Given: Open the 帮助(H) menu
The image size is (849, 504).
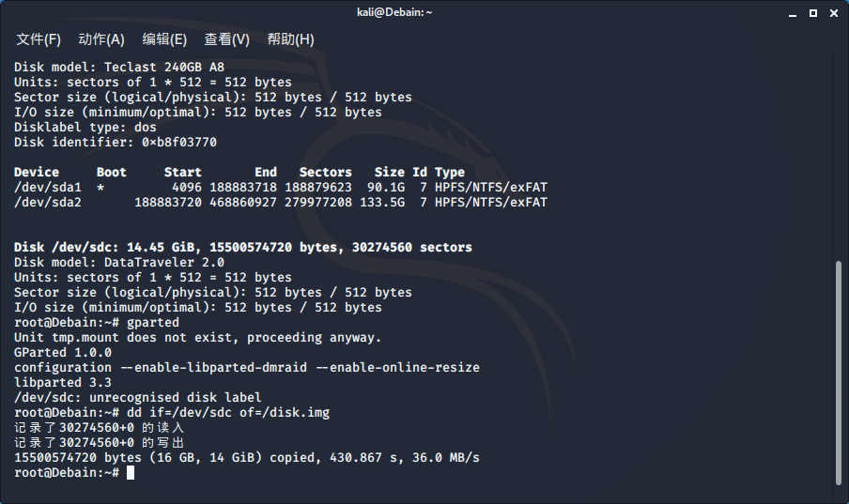Looking at the screenshot, I should (x=290, y=39).
